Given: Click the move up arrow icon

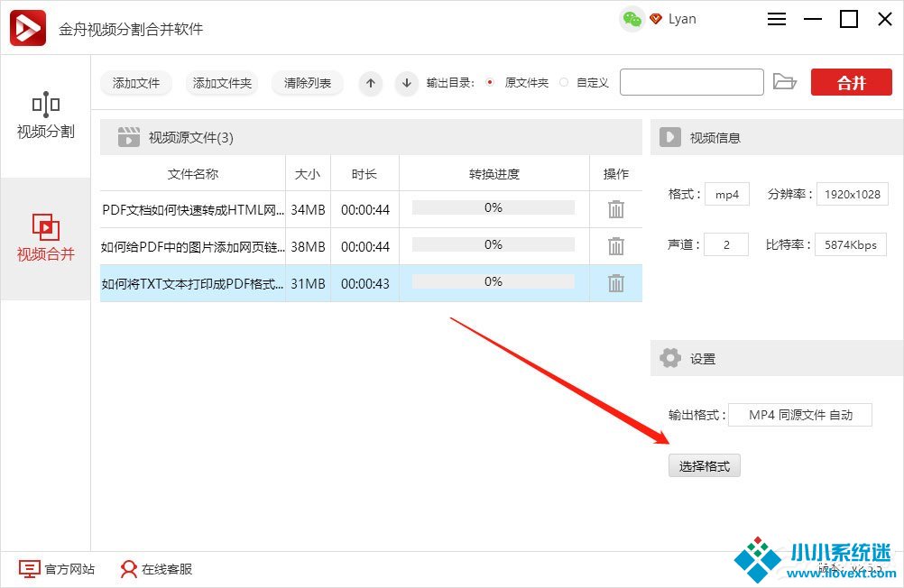Looking at the screenshot, I should coord(371,83).
